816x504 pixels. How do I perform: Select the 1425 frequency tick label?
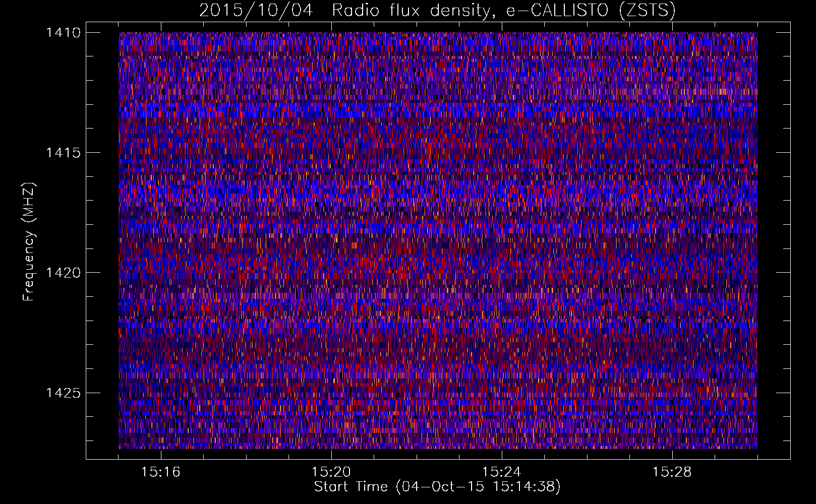pos(63,393)
